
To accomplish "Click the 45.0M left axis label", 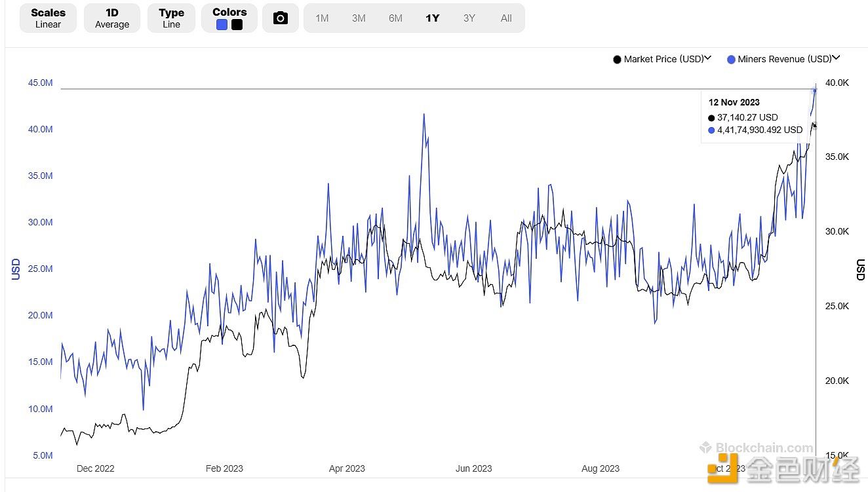I will [40, 83].
